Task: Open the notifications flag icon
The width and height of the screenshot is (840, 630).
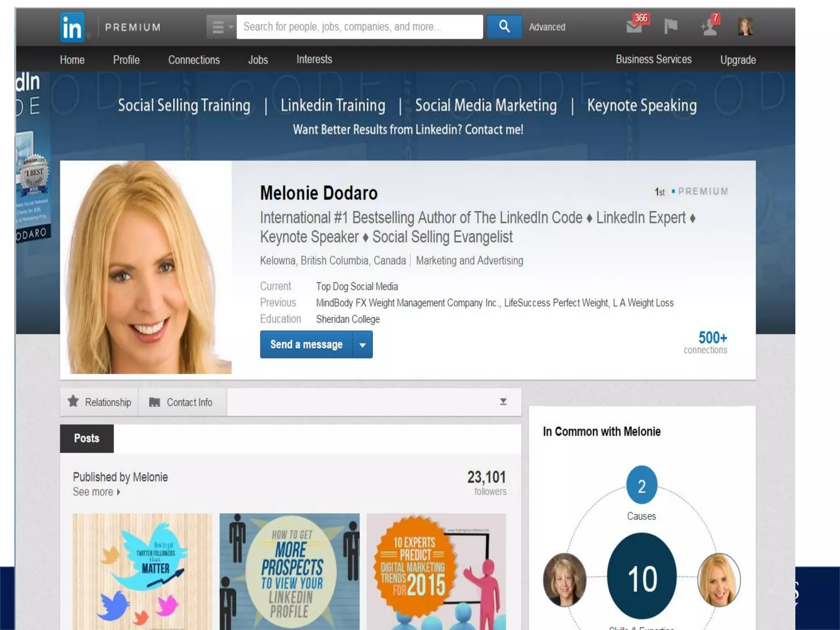Action: point(671,27)
